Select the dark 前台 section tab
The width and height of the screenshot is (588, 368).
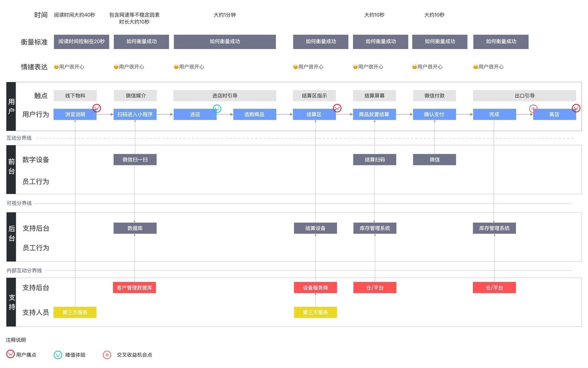pos(11,169)
